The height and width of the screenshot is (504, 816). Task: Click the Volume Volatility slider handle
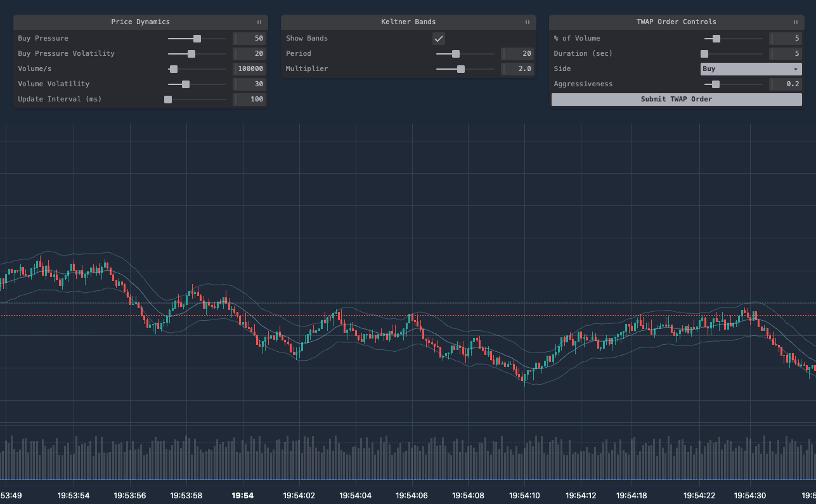[186, 84]
